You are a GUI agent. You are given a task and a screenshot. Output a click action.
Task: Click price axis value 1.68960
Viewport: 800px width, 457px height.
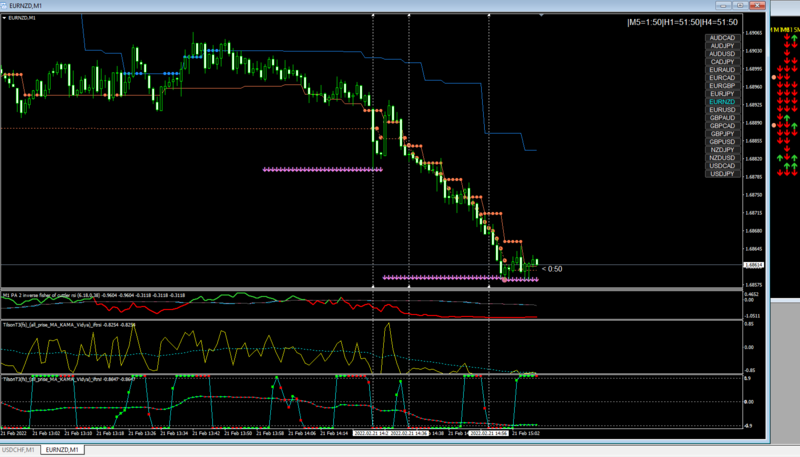(x=754, y=87)
